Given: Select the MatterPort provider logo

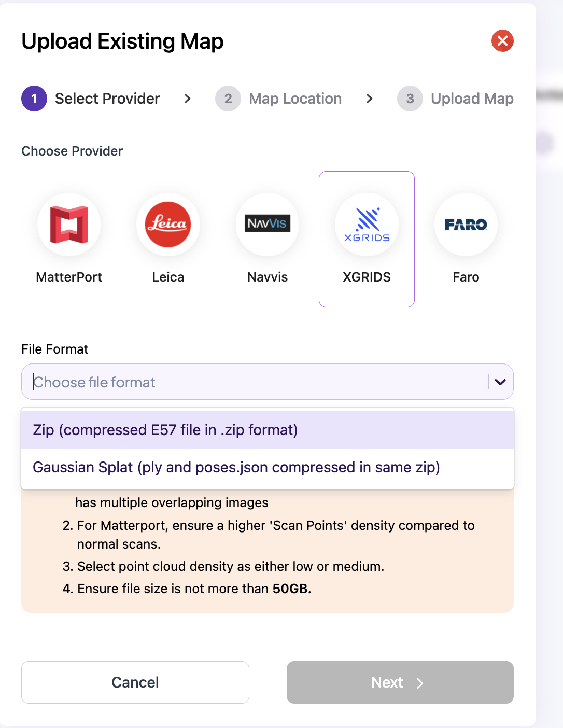Looking at the screenshot, I should [69, 225].
